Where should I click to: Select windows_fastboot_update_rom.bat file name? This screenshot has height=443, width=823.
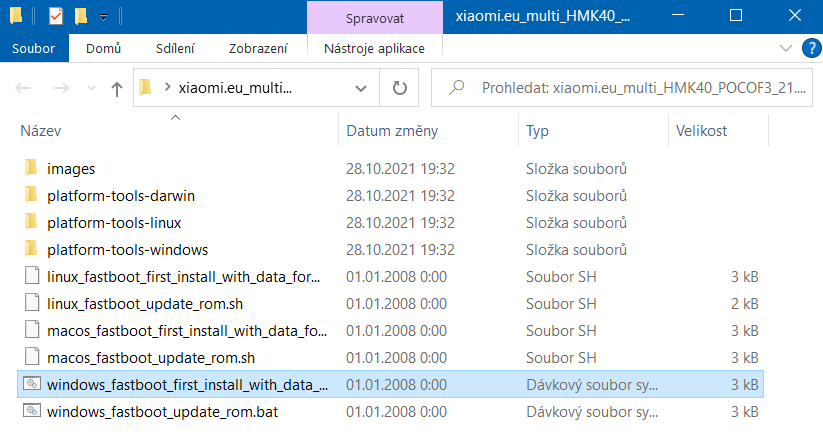pos(162,412)
